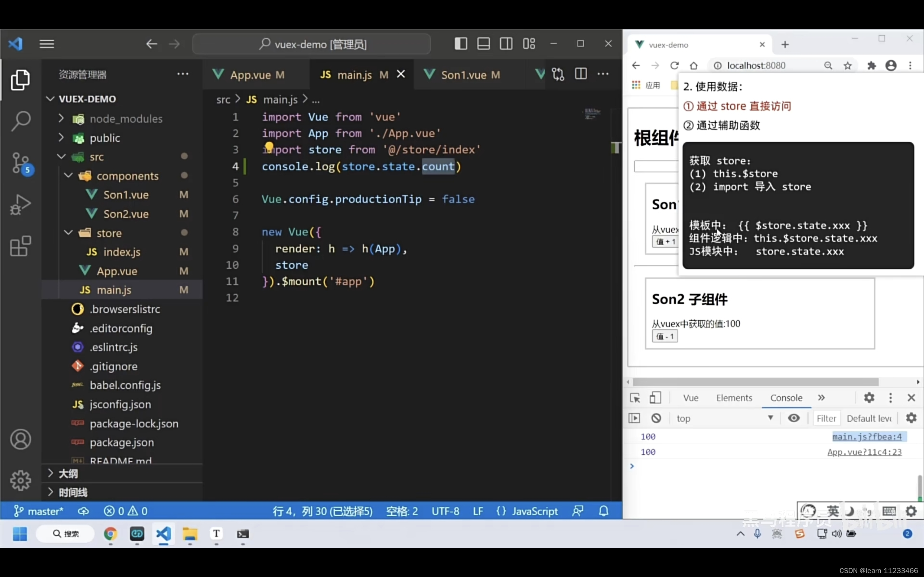Toggle device toolbar in DevTools
This screenshot has width=924, height=577.
tap(655, 398)
